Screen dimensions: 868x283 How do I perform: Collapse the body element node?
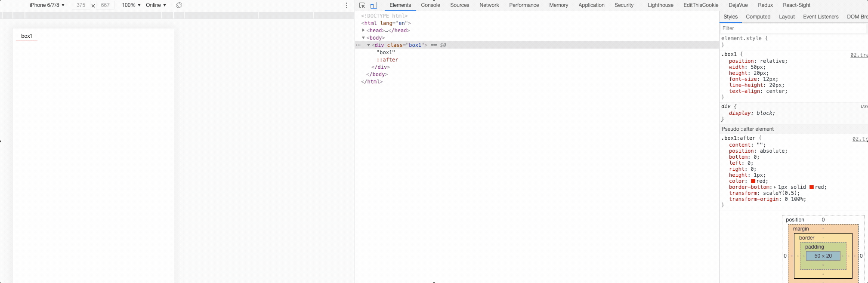(364, 38)
